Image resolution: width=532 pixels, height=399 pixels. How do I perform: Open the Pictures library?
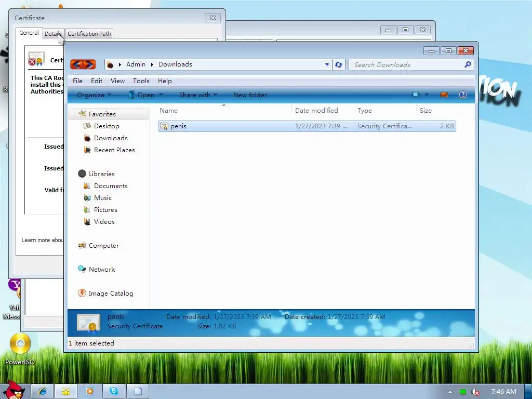[105, 210]
